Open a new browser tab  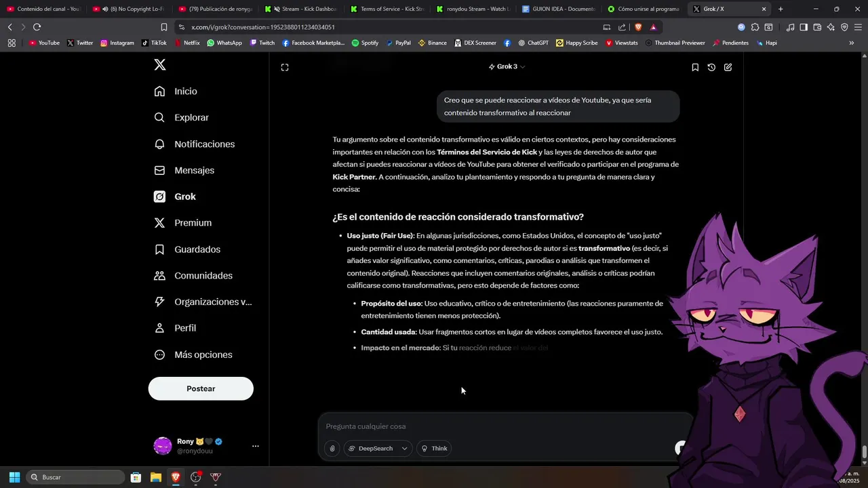coord(781,9)
